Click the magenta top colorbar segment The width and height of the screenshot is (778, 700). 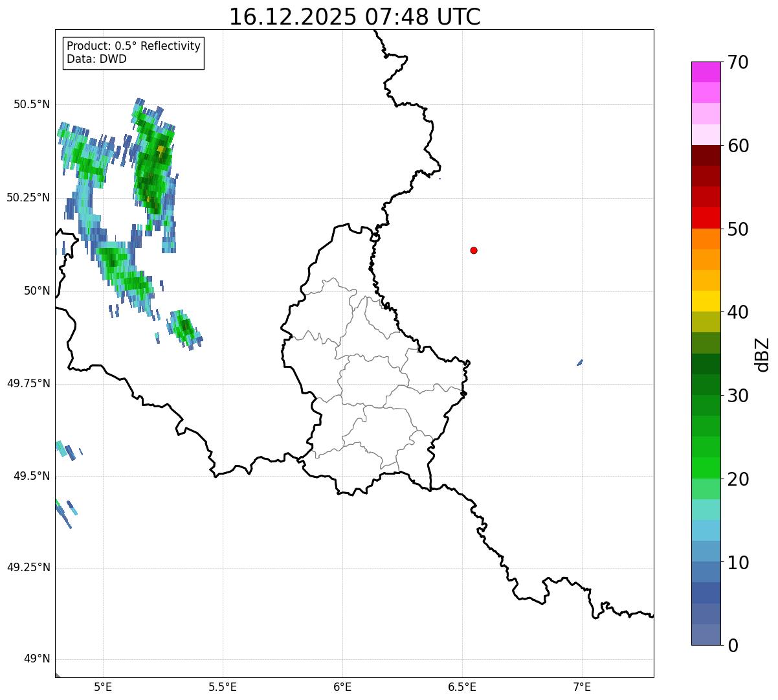click(x=706, y=72)
